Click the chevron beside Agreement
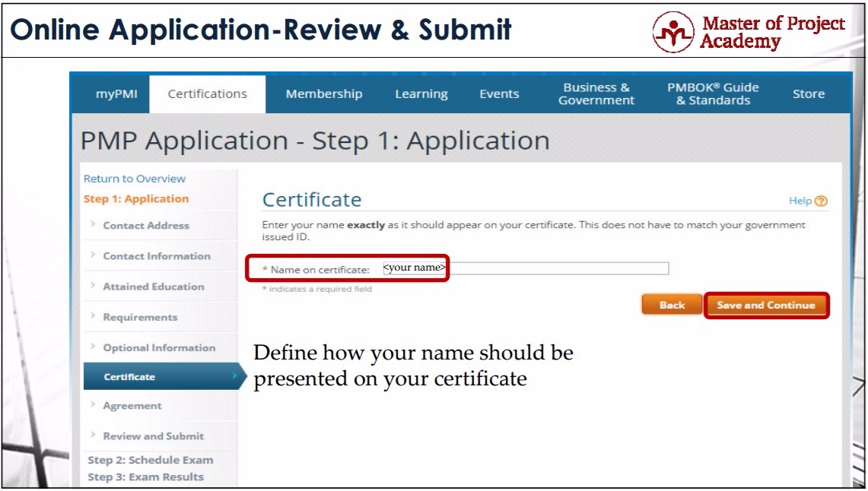This screenshot has height=491, width=868. click(93, 404)
